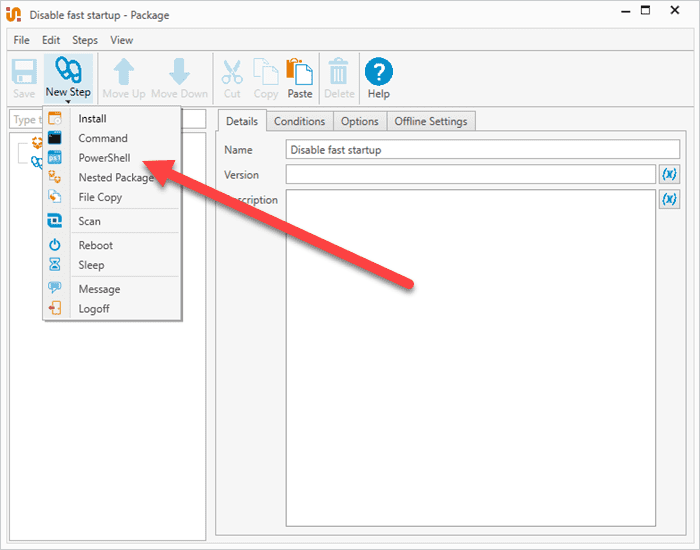The image size is (700, 550).
Task: Click the Move Down arrow icon
Action: point(179,71)
